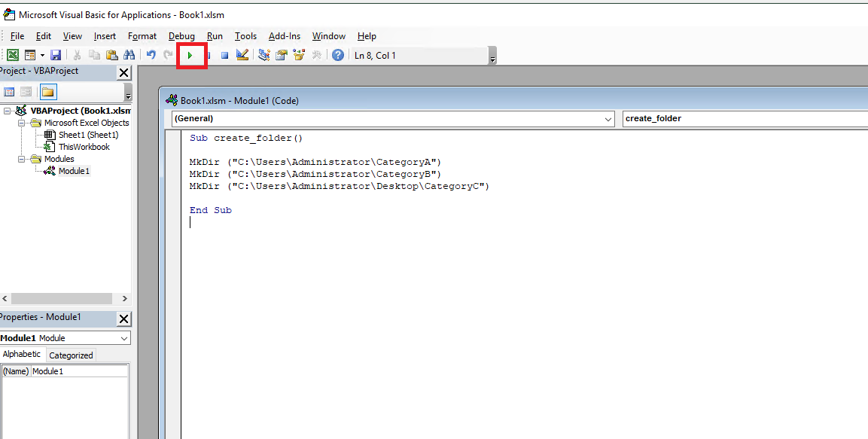868x439 pixels.
Task: Collapse the Modules folder node
Action: click(x=22, y=159)
